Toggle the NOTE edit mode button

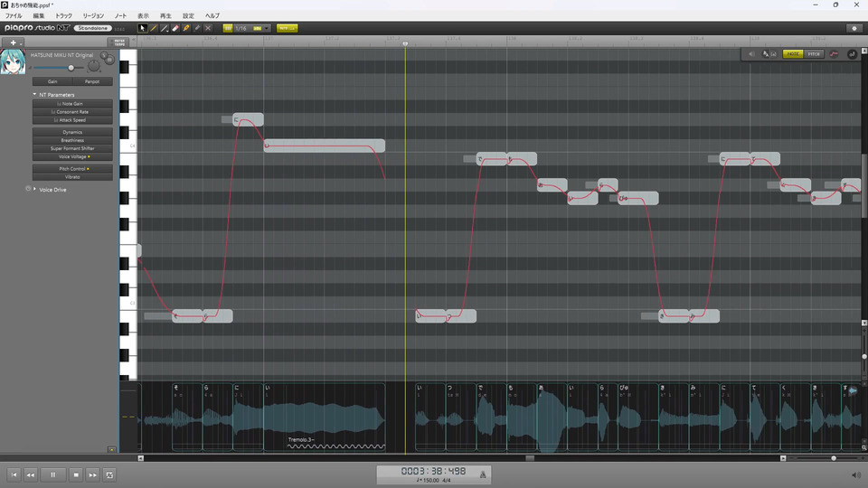(793, 54)
